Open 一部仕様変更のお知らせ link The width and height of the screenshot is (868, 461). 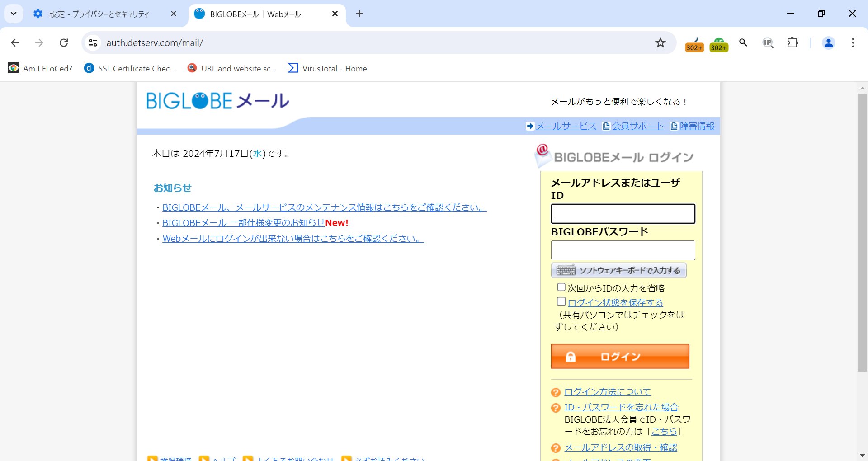pos(244,223)
